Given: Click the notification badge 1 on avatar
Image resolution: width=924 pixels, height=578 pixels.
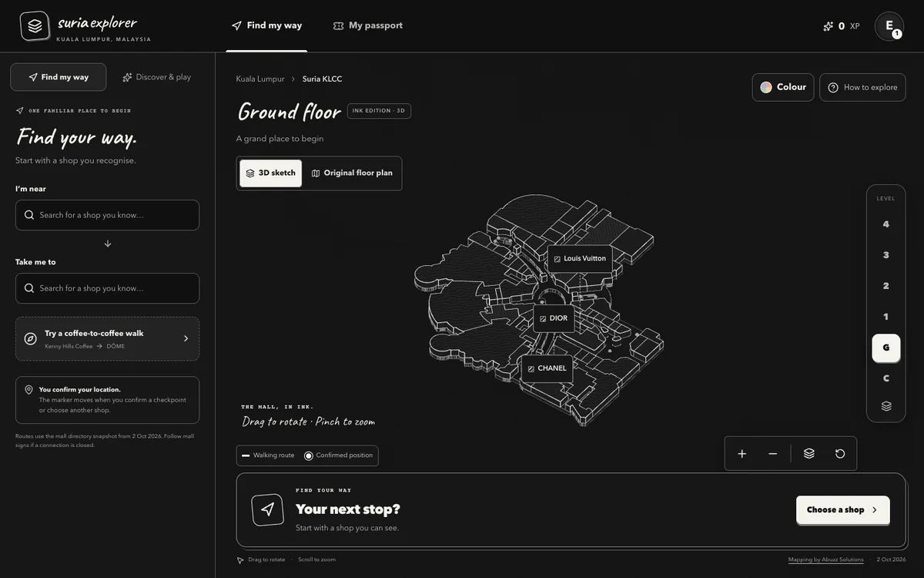Looking at the screenshot, I should point(897,34).
